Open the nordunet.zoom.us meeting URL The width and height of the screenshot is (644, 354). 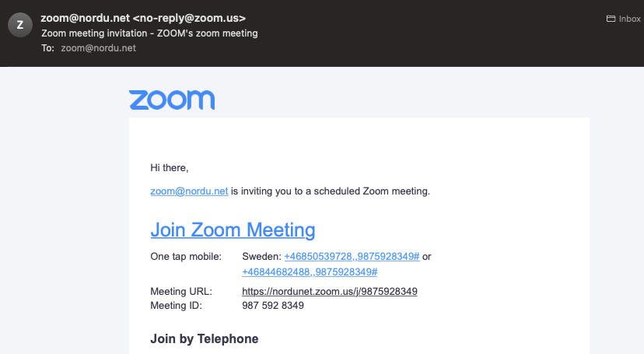(330, 292)
